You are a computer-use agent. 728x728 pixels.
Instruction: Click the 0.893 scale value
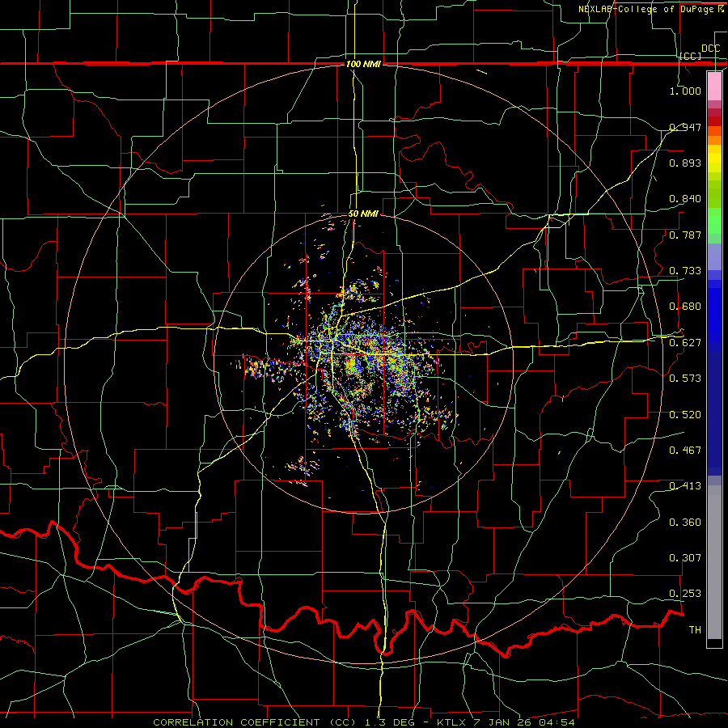(x=685, y=163)
